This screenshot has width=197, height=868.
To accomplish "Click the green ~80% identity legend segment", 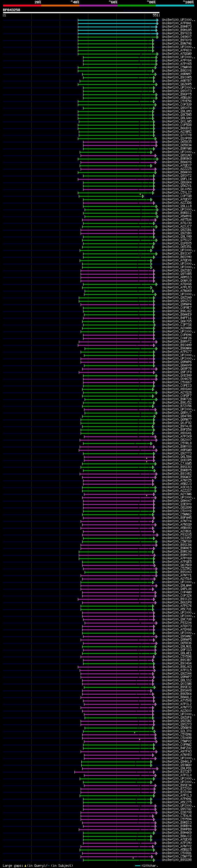I will (x=137, y=6).
